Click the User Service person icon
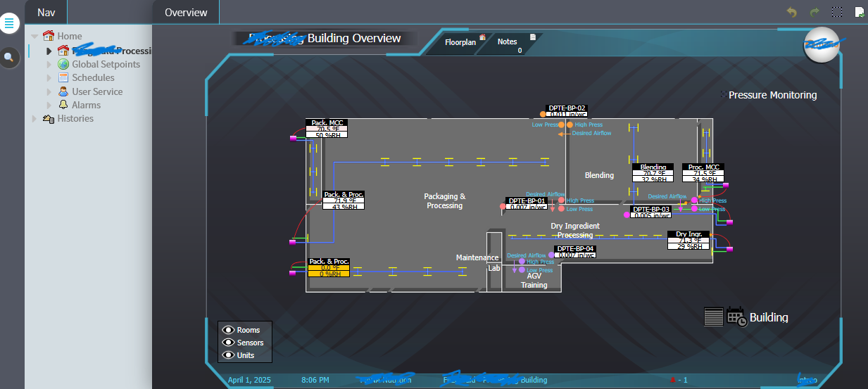Viewport: 868px width, 389px height. coord(63,91)
